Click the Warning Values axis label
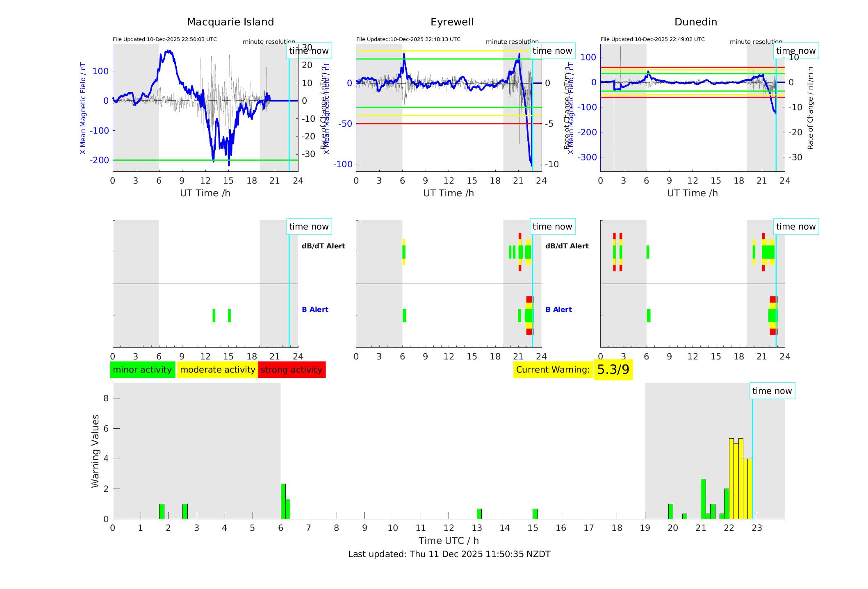 click(x=95, y=451)
